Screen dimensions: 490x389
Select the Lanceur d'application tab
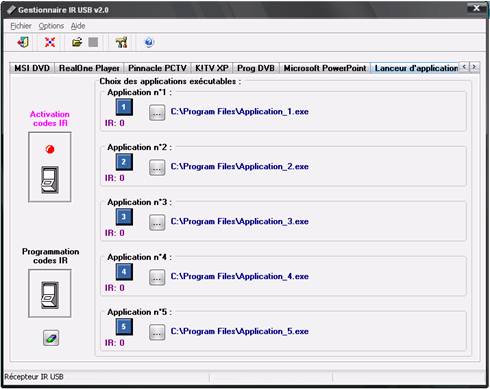[415, 68]
